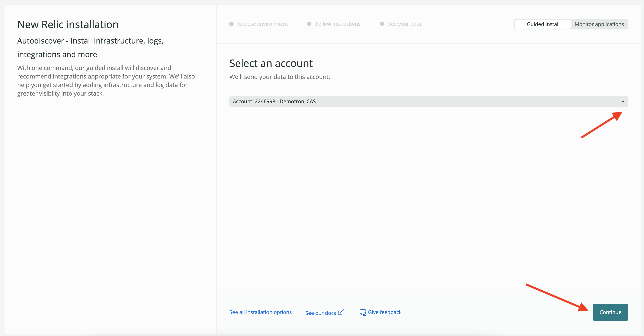Click the external link icon beside docs
The width and height of the screenshot is (644, 336).
click(x=341, y=312)
